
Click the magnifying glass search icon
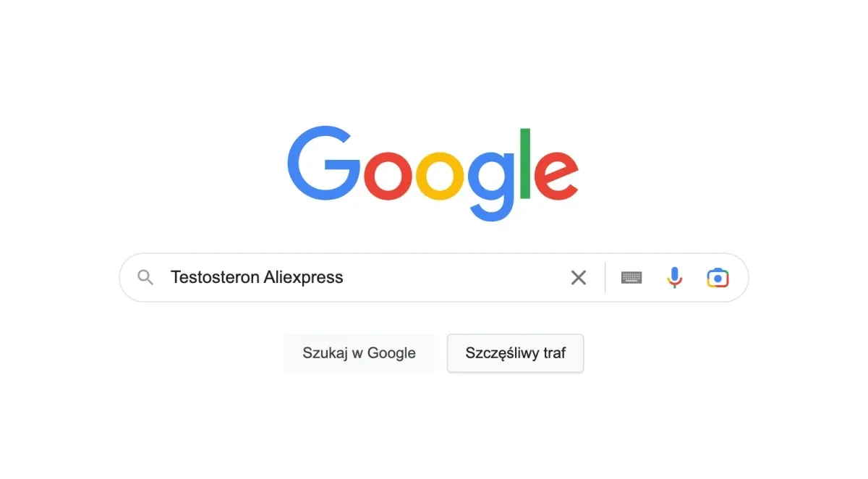click(145, 277)
